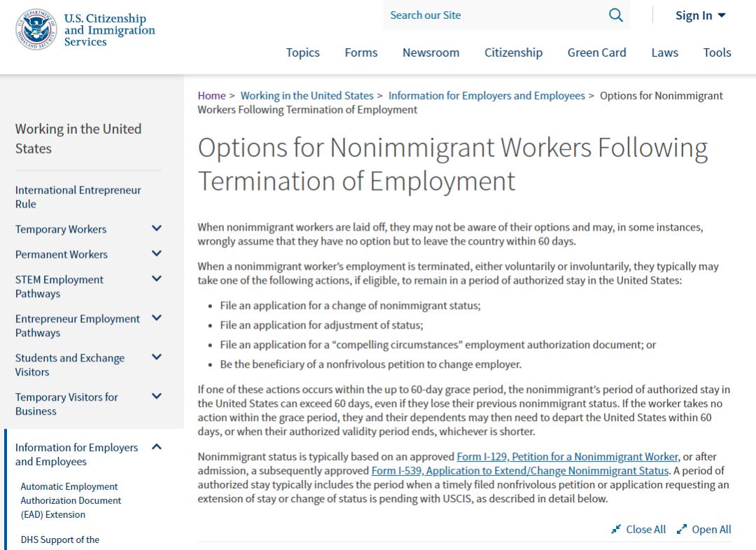The width and height of the screenshot is (756, 550).
Task: Expand the Permanent Workers section
Action: pos(157,254)
